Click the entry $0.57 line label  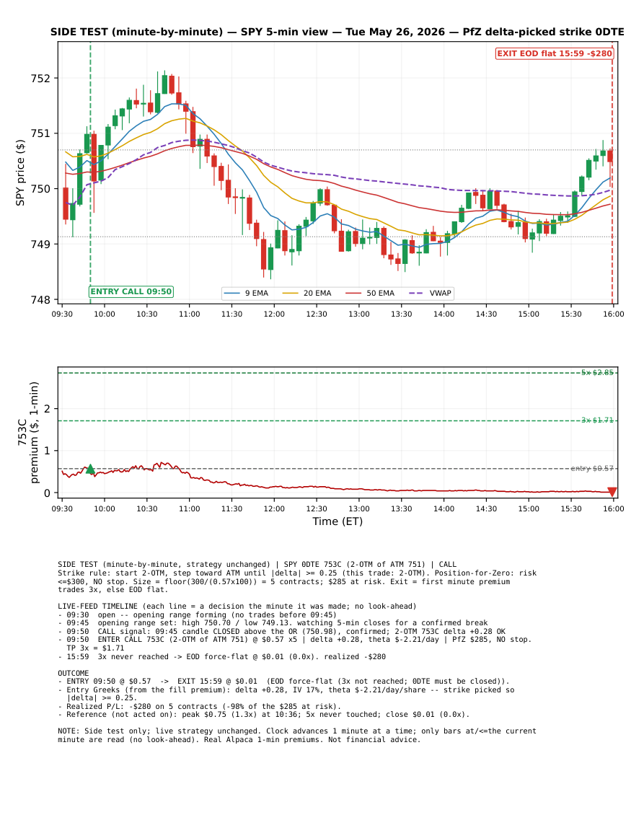592,469
